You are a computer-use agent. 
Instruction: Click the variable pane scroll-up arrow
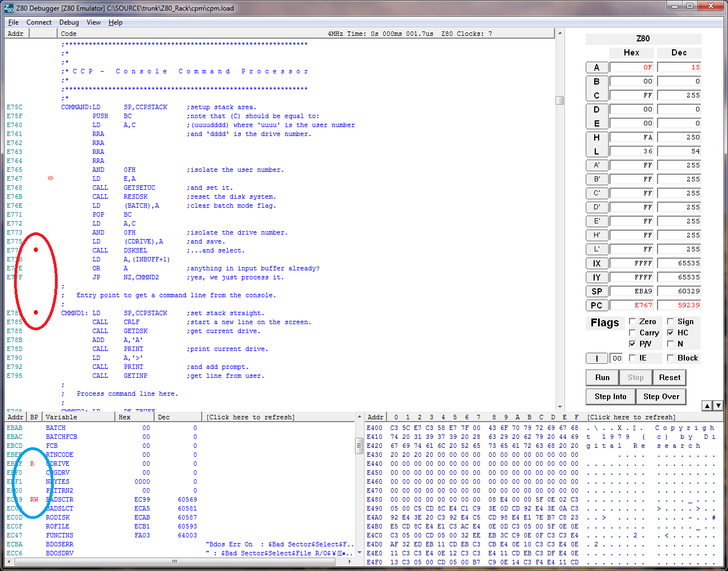pos(360,417)
